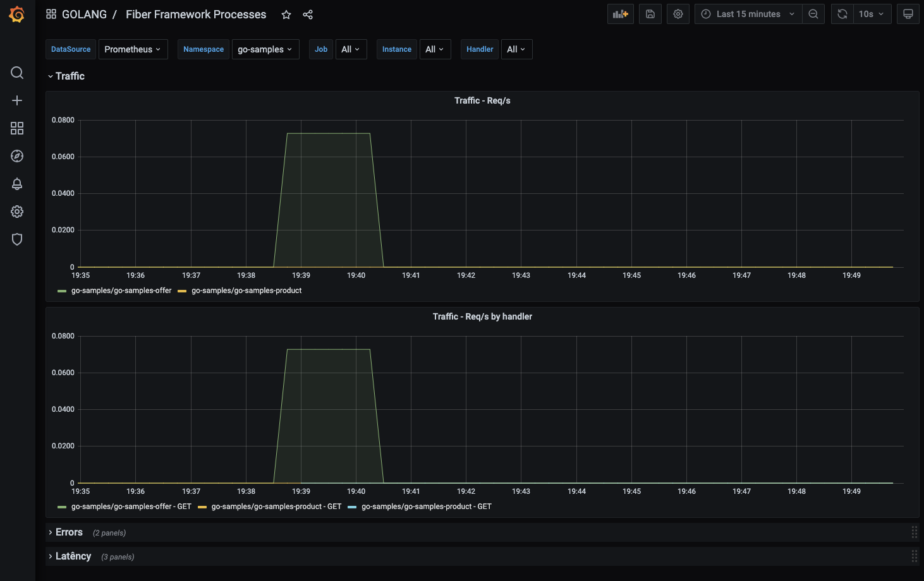Viewport: 924px width, 581px height.
Task: Open the Namespace go-samples dropdown
Action: 265,49
